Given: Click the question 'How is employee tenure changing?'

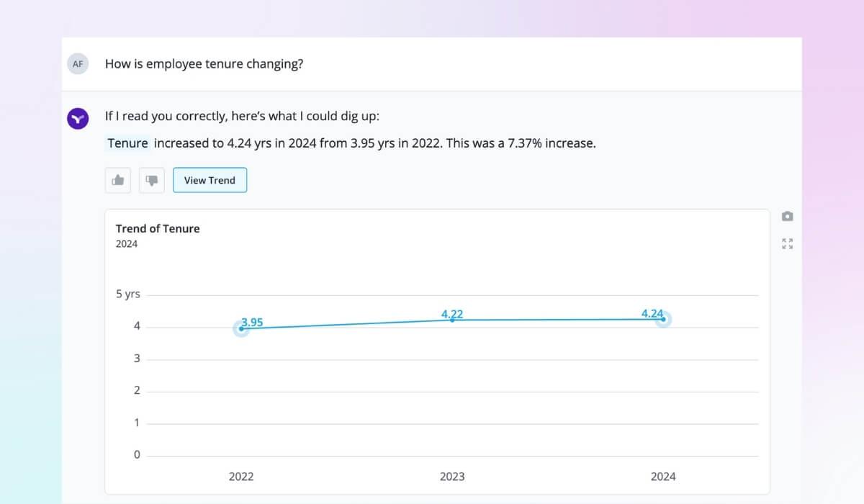Looking at the screenshot, I should [x=204, y=63].
